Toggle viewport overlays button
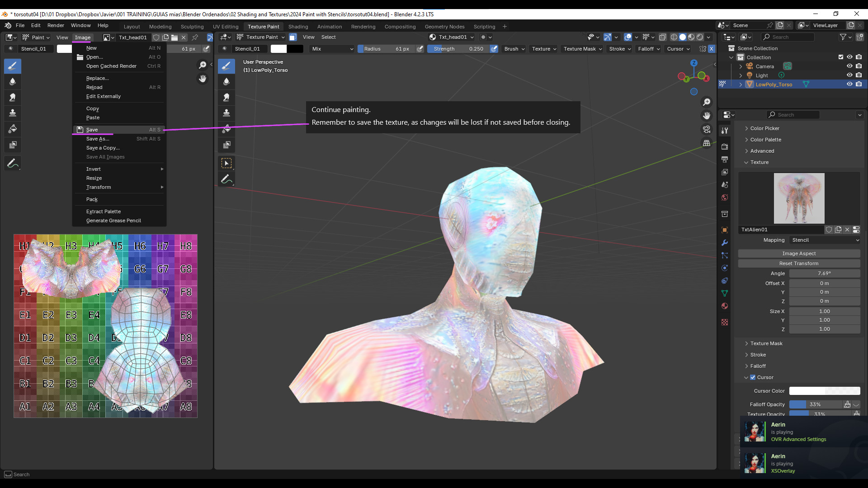Screen dimensions: 868x488 point(628,37)
